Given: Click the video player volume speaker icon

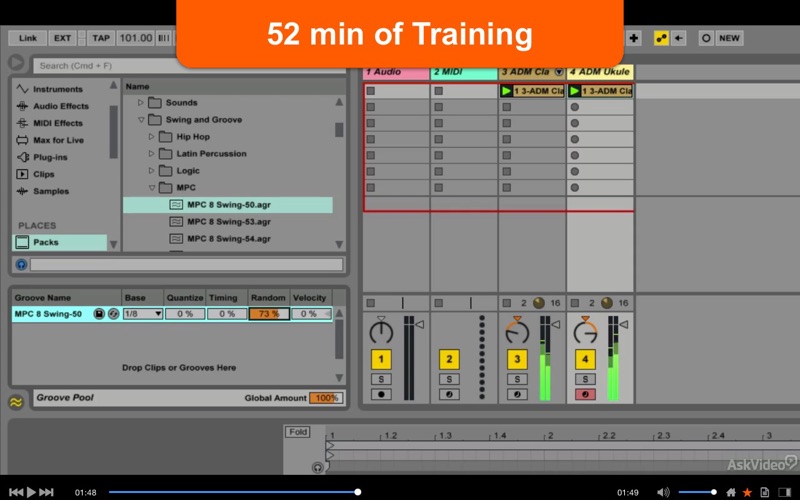Looking at the screenshot, I should click(663, 492).
